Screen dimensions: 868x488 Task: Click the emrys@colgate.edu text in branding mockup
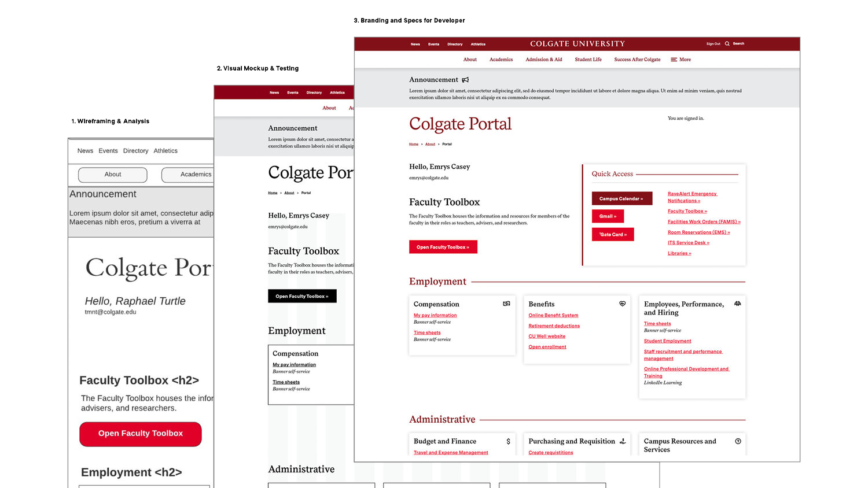[429, 178]
